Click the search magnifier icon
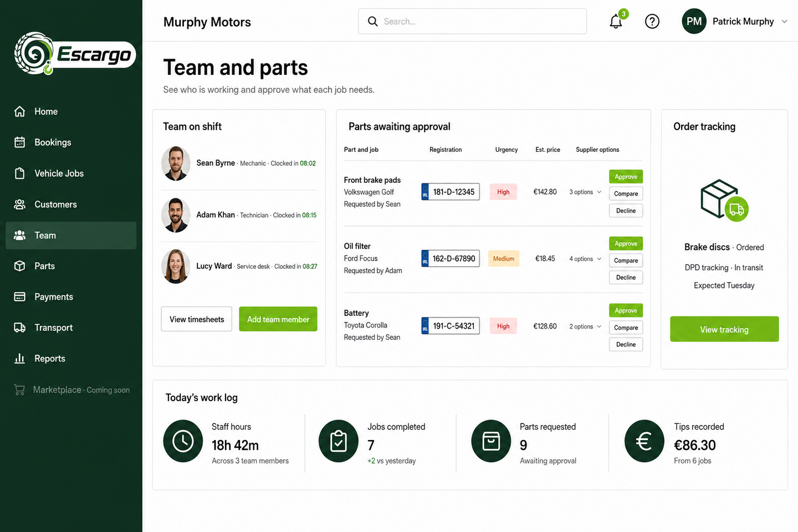 point(373,21)
